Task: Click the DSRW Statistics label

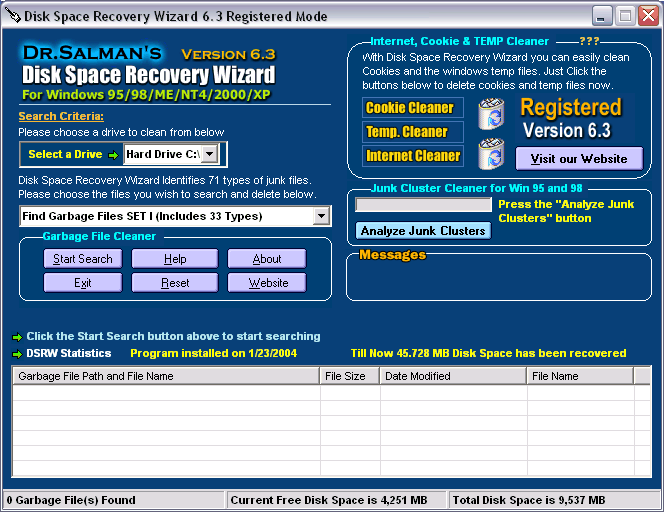Action: point(69,353)
